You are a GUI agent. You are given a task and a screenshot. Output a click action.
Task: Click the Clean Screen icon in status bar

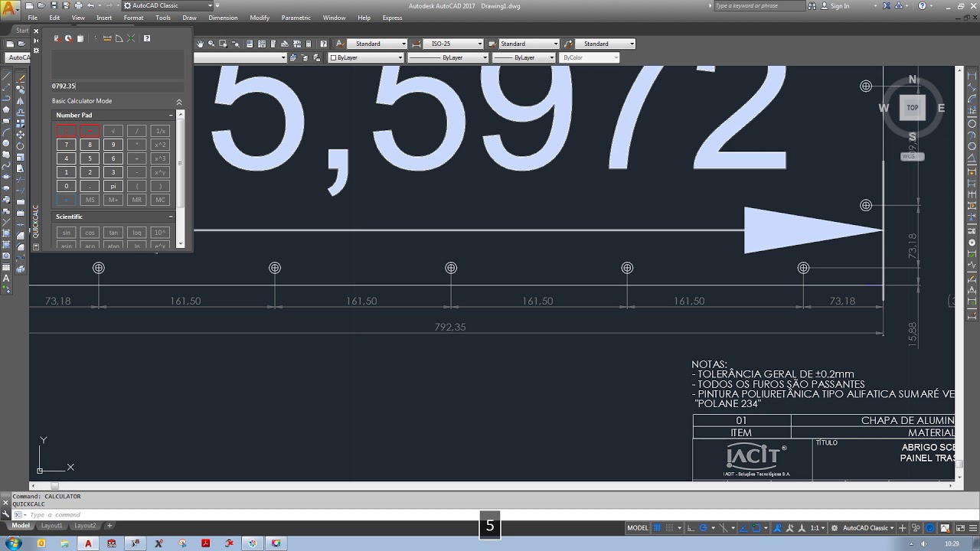960,528
